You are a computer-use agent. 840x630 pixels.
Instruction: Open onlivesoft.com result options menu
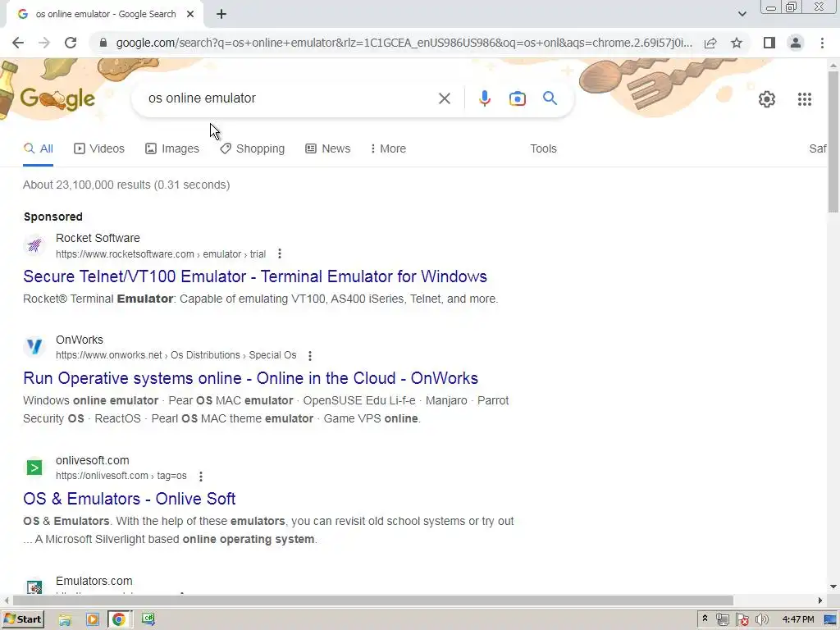tap(200, 477)
